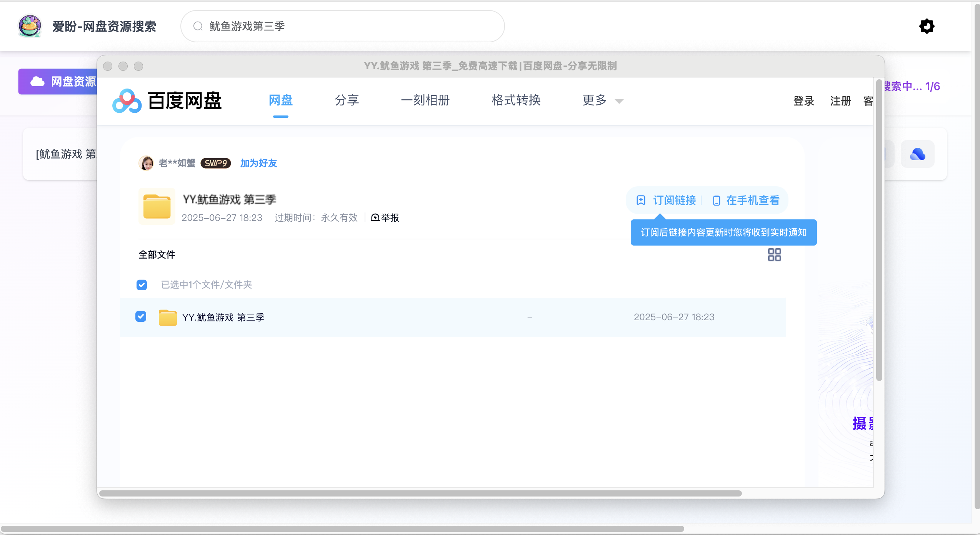Click the search field containing 鱿鱼游戏第三季
980x535 pixels.
pyautogui.click(x=342, y=26)
